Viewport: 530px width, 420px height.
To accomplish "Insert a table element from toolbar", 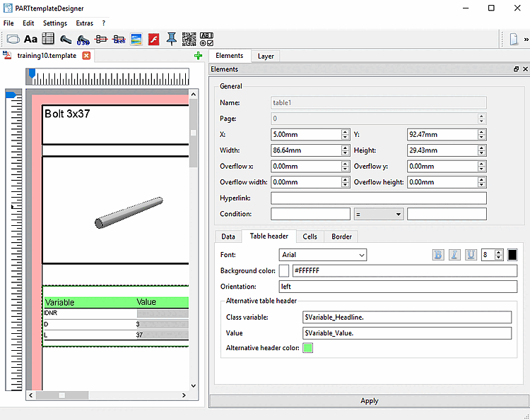I will pyautogui.click(x=48, y=39).
